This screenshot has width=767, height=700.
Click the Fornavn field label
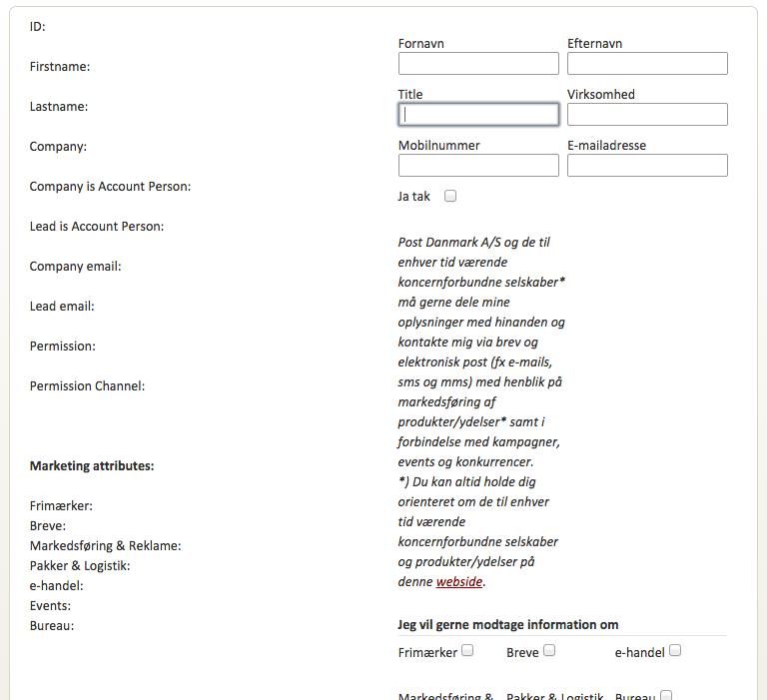[x=421, y=44]
